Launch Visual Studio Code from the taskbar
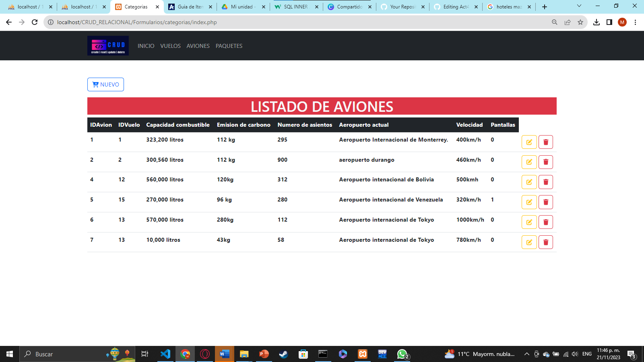The height and width of the screenshot is (362, 644). point(165,354)
